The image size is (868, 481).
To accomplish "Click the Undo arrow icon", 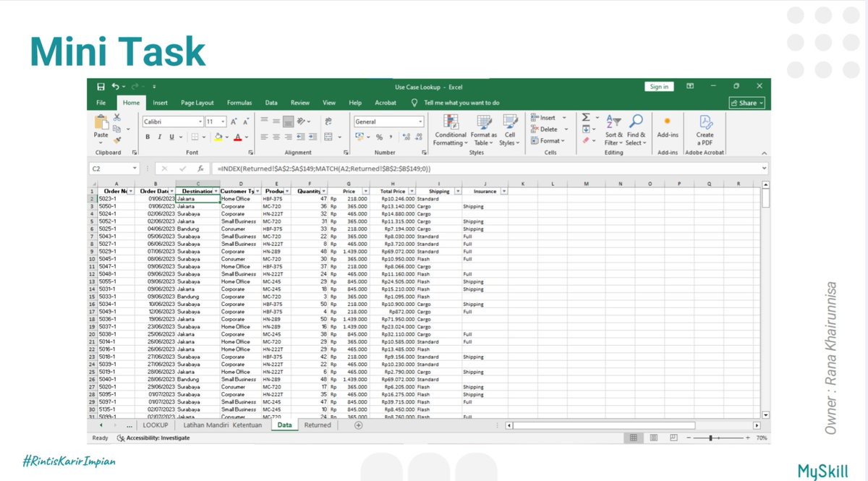I will 115,86.
